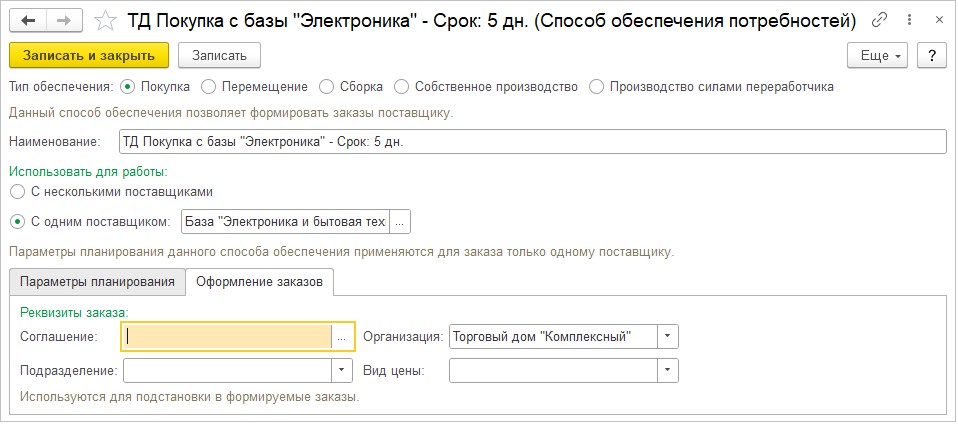Add form to favorites with star icon

[x=103, y=20]
